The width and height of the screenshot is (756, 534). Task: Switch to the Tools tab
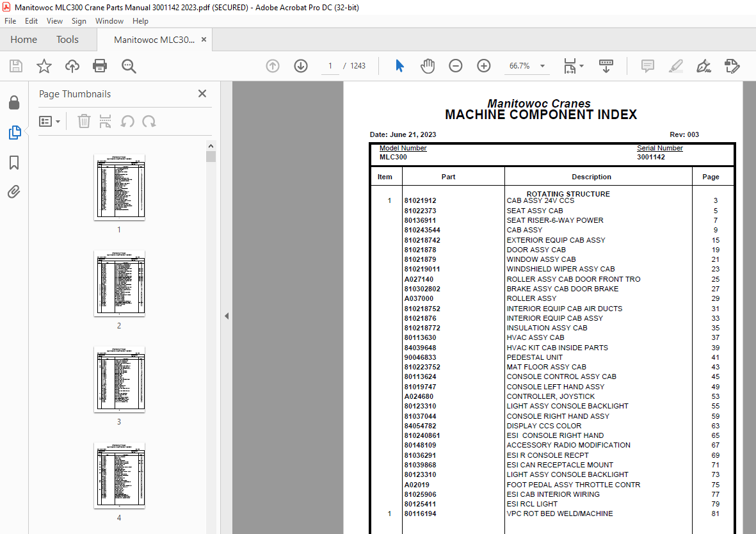coord(67,40)
